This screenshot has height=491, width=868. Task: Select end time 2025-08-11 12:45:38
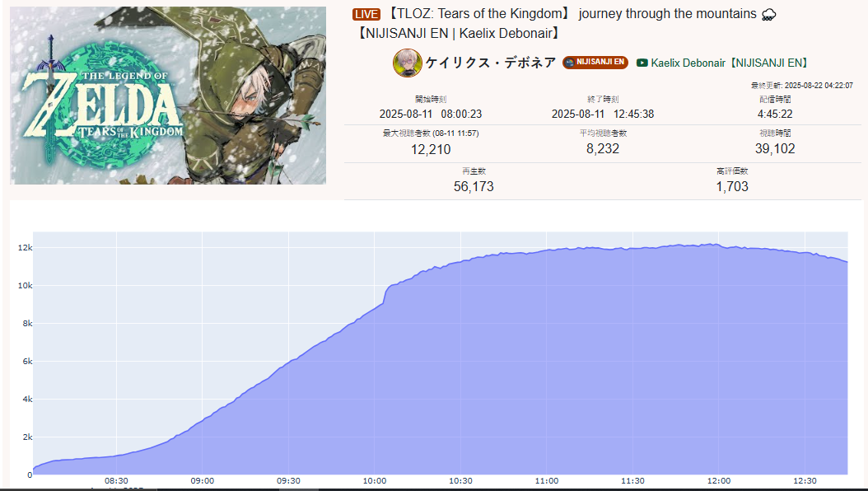point(603,114)
